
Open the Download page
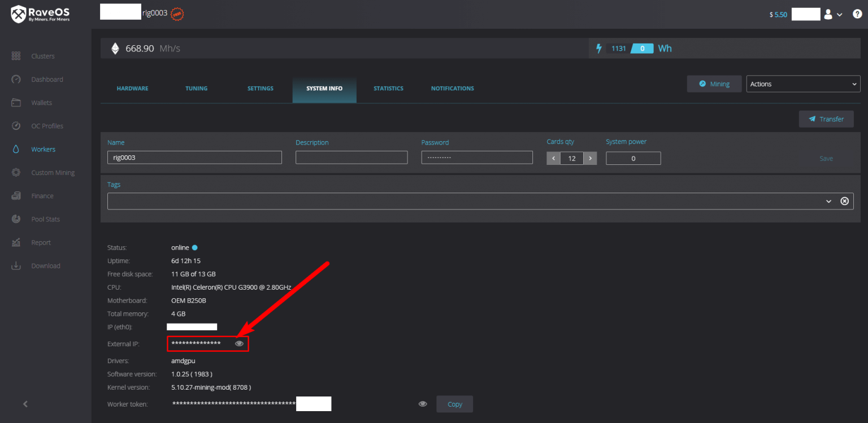(x=46, y=265)
